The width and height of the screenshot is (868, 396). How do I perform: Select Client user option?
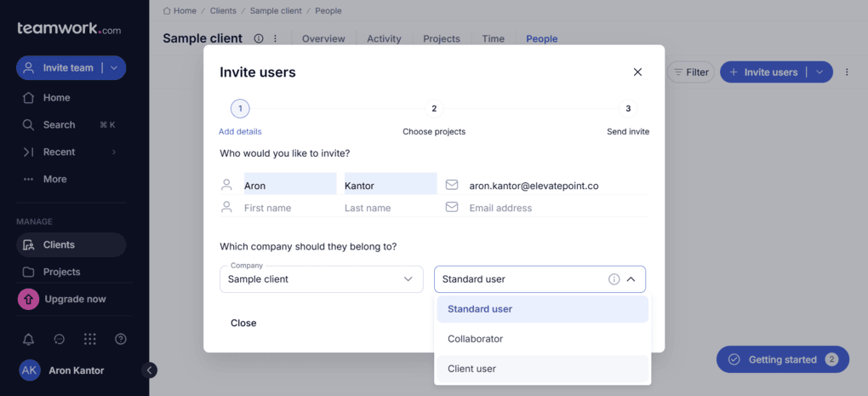point(543,369)
